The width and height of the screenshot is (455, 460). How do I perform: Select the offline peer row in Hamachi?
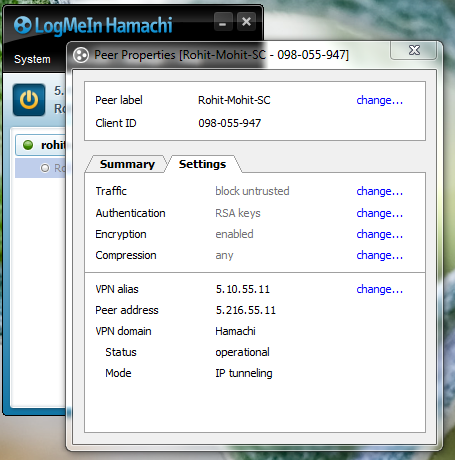41,168
